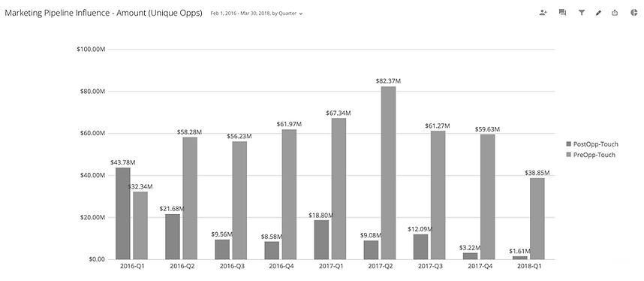Click the $32.34M data label

pos(140,186)
